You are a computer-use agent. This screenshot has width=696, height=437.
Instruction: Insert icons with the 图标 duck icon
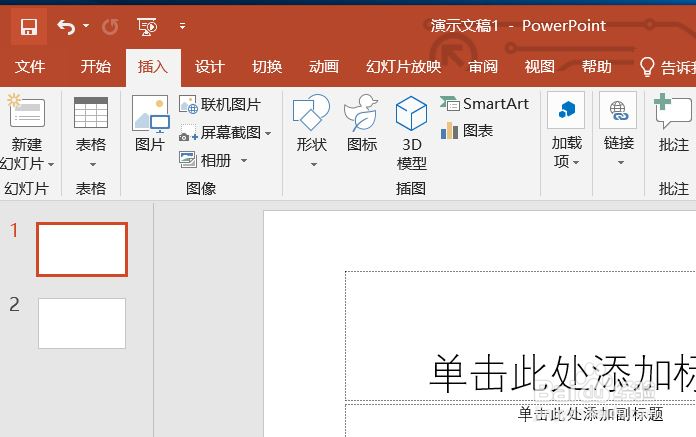pyautogui.click(x=361, y=113)
